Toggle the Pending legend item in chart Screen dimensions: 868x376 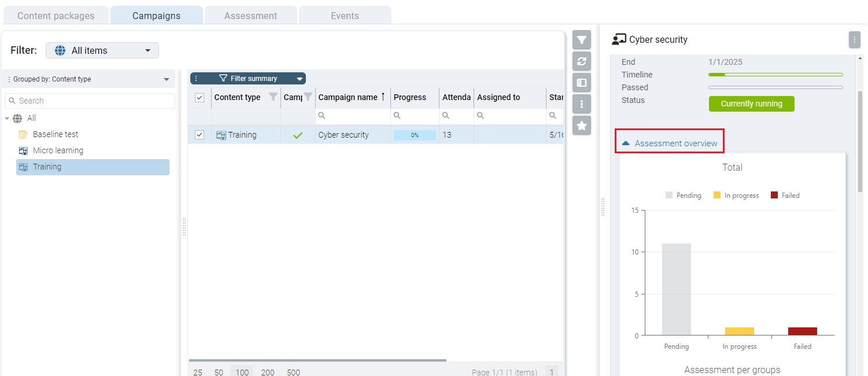coord(683,196)
